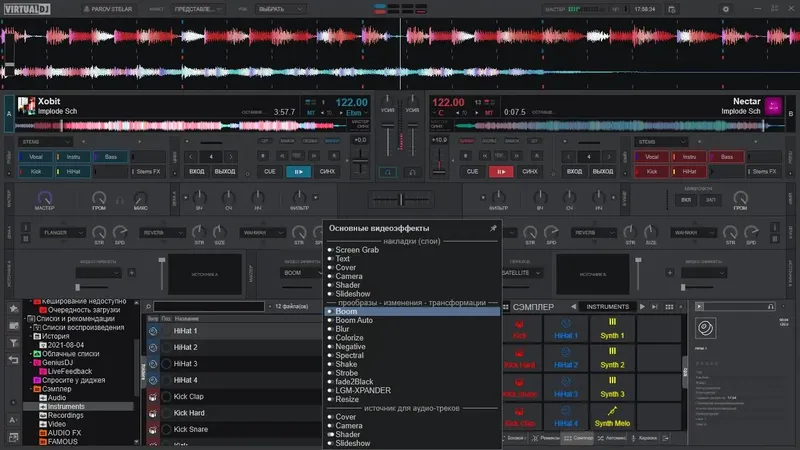The image size is (800, 450).
Task: Click right deck play/pause button
Action: pyautogui.click(x=501, y=172)
